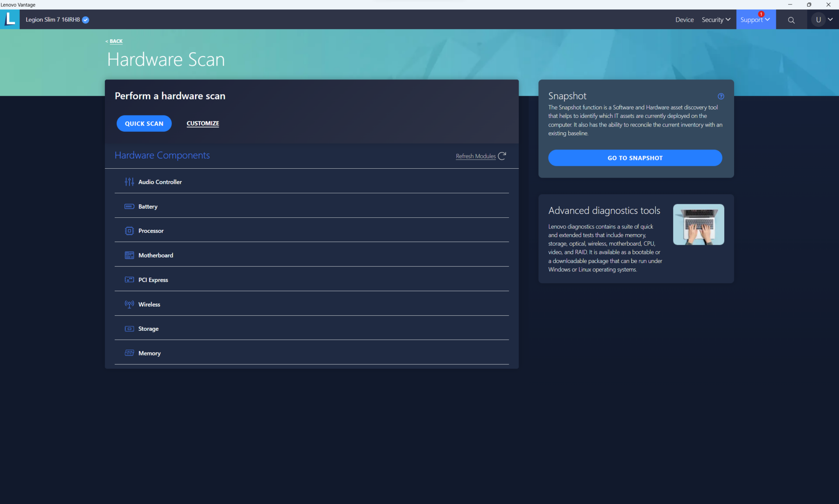The image size is (839, 504).
Task: Open the Customize scan link
Action: (203, 123)
